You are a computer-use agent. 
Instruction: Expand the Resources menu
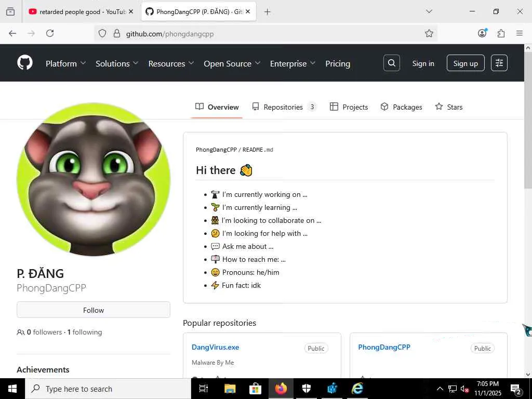(x=171, y=63)
